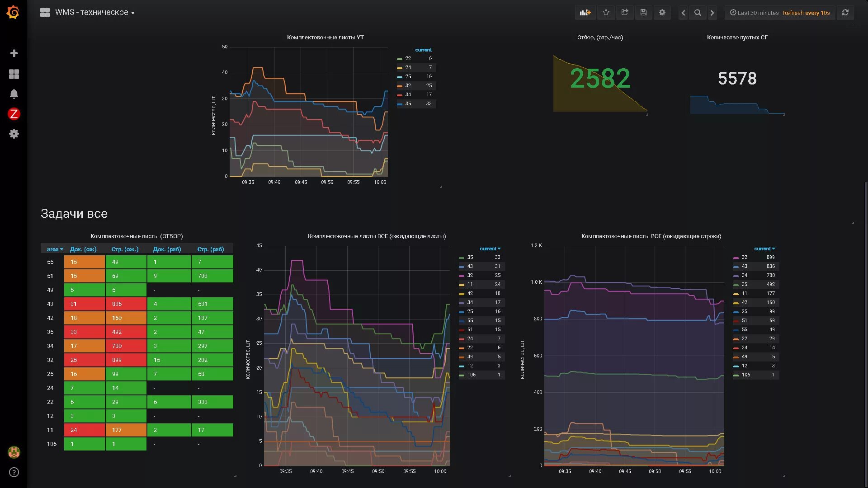Open the Create plus menu in sidebar
868x488 pixels.
click(x=14, y=53)
